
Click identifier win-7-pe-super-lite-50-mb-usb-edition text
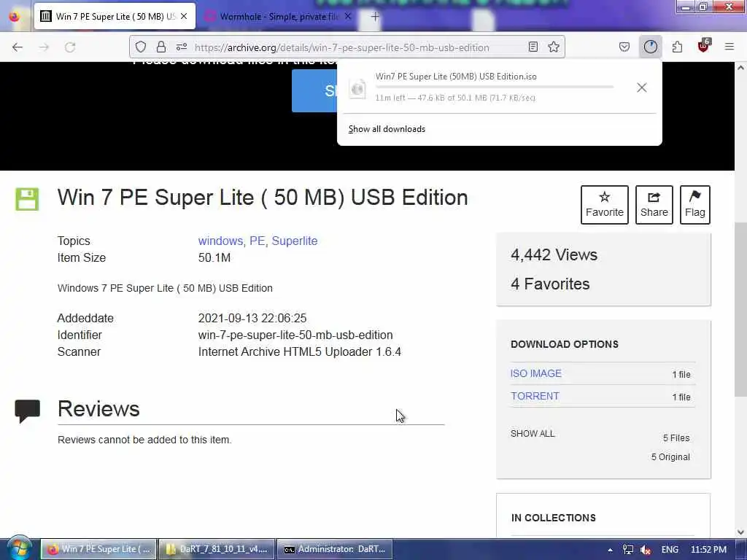click(295, 335)
